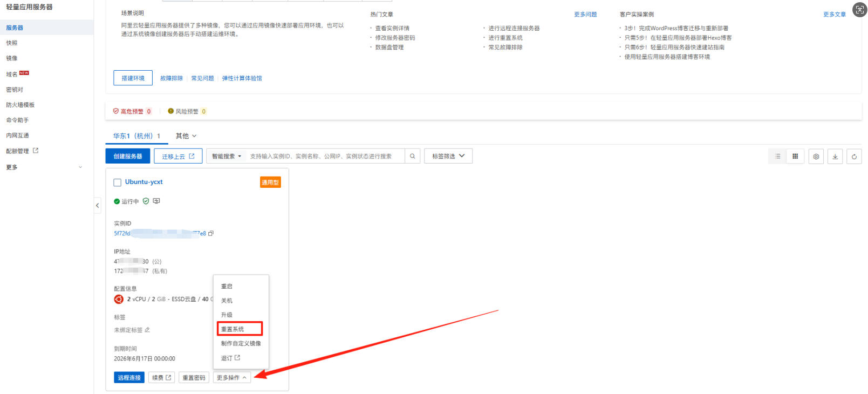Image resolution: width=868 pixels, height=394 pixels.
Task: Choose 退订 from the more-actions menu
Action: click(230, 358)
